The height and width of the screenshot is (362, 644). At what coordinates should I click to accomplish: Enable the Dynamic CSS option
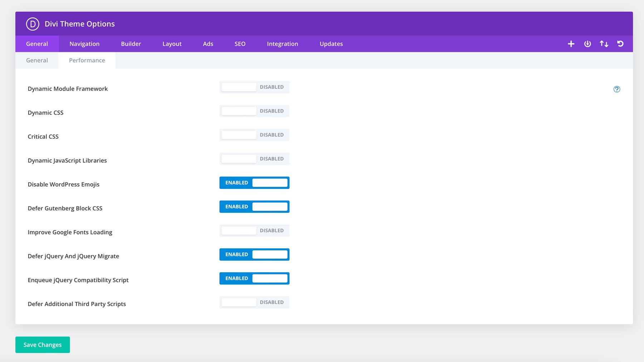pyautogui.click(x=254, y=111)
